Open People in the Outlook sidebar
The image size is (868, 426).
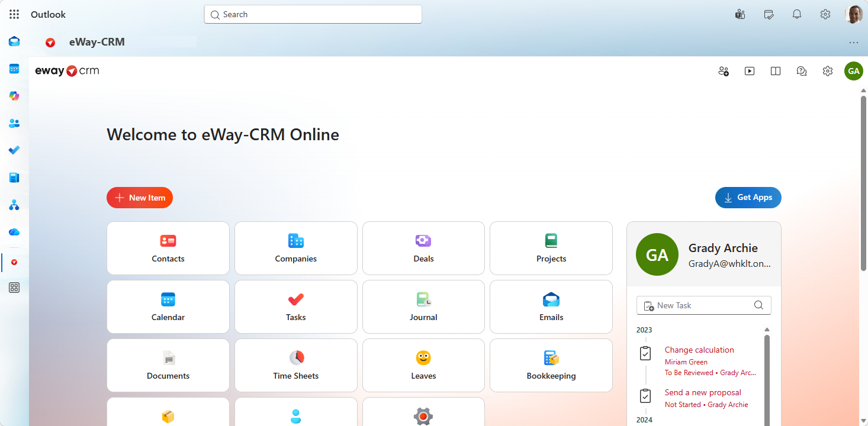[14, 123]
